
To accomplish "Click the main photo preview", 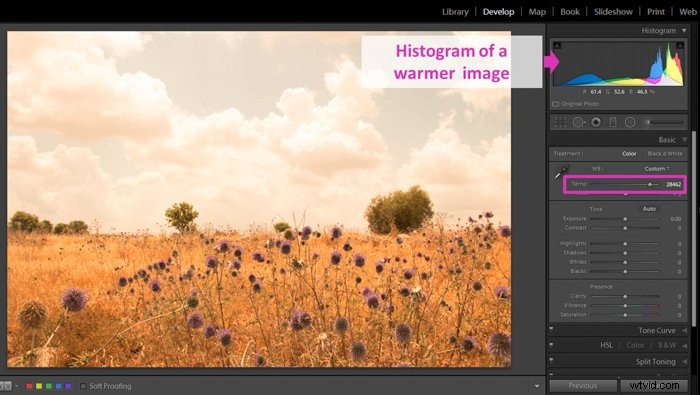I will pos(259,199).
